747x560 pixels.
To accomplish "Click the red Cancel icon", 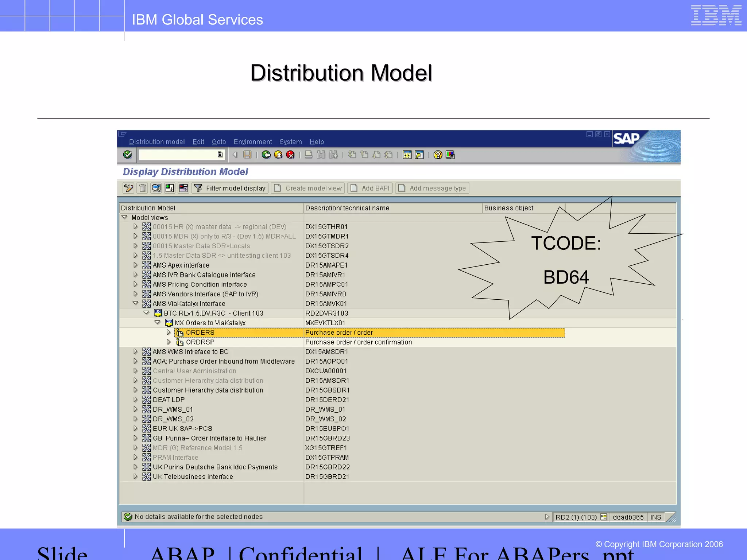I will (290, 155).
